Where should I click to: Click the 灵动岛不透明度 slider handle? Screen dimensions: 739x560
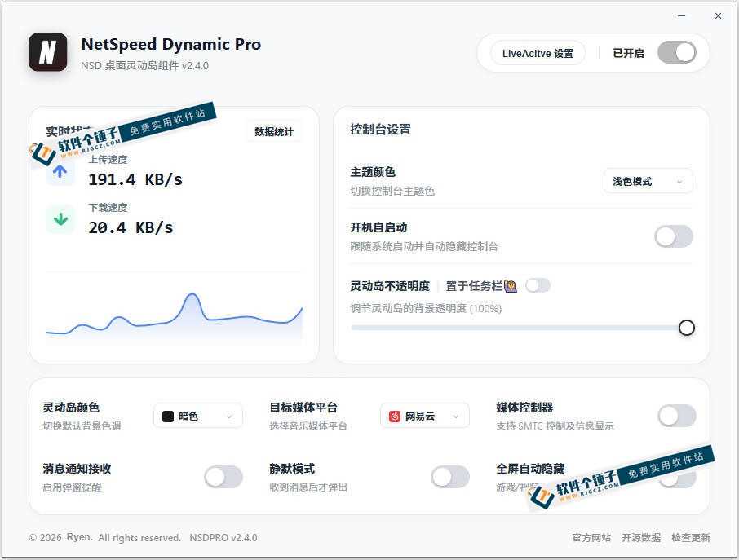pos(687,328)
